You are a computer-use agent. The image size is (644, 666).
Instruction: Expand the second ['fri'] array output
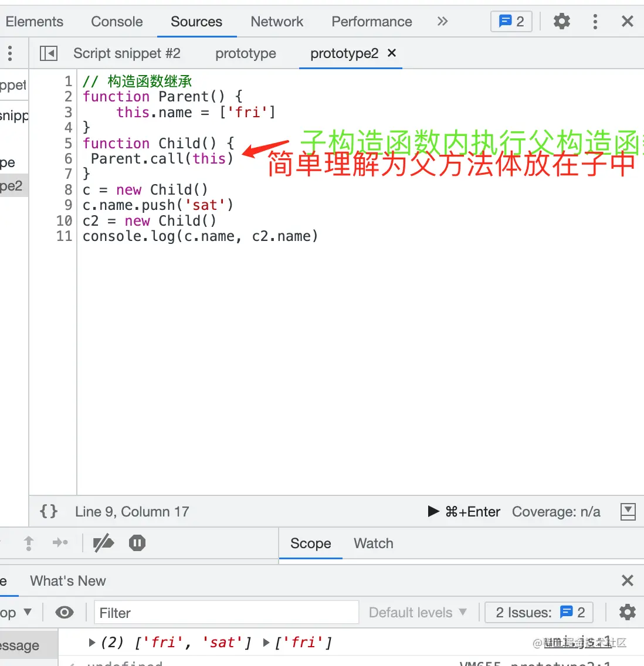click(x=266, y=642)
